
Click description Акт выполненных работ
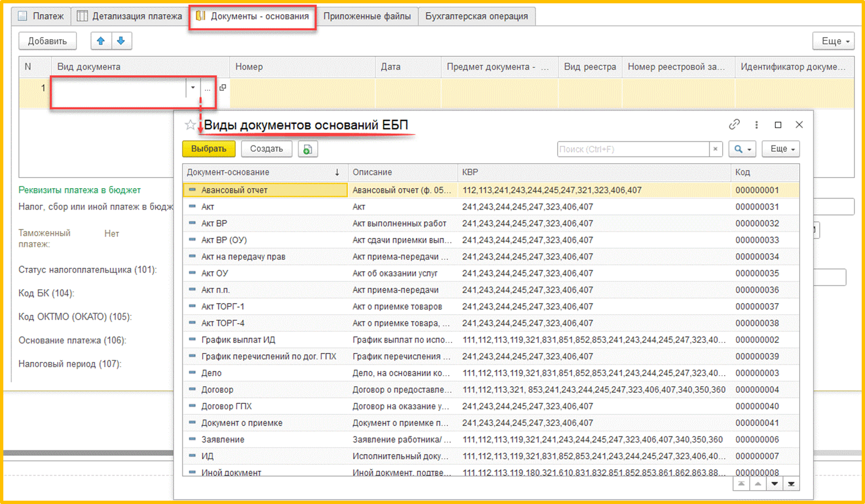point(399,224)
